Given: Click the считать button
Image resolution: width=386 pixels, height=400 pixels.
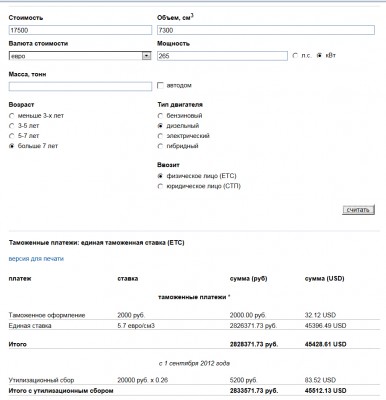Looking at the screenshot, I should (358, 210).
